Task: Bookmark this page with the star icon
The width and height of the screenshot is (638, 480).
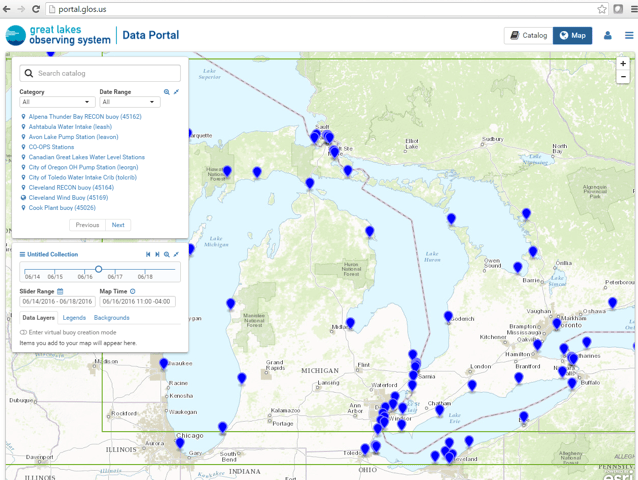Action: click(x=602, y=9)
